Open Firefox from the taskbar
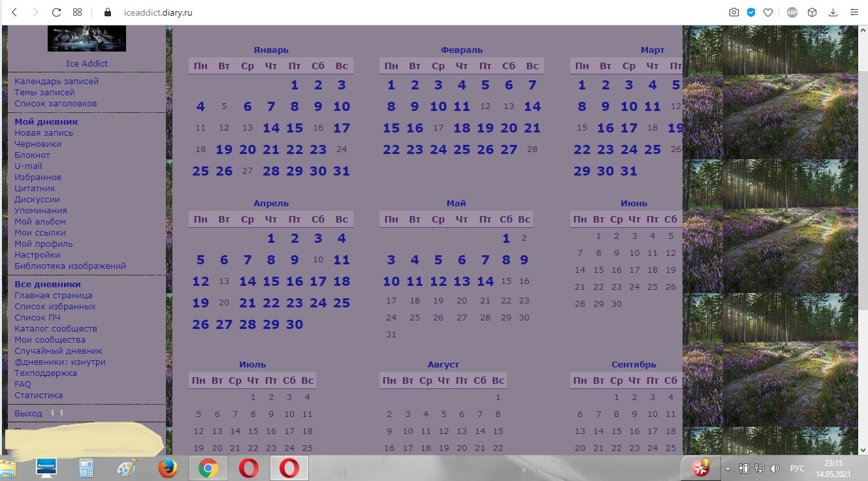This screenshot has width=868, height=481. 168,468
